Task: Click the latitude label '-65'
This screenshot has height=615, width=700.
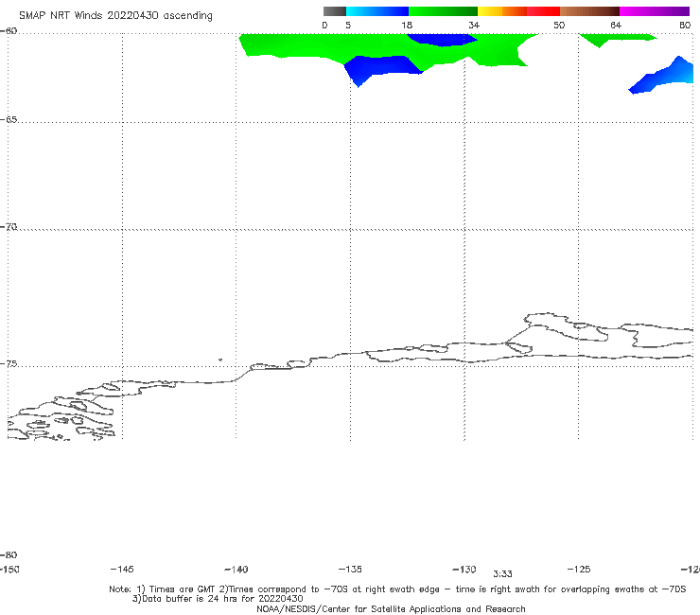Action: [9, 120]
